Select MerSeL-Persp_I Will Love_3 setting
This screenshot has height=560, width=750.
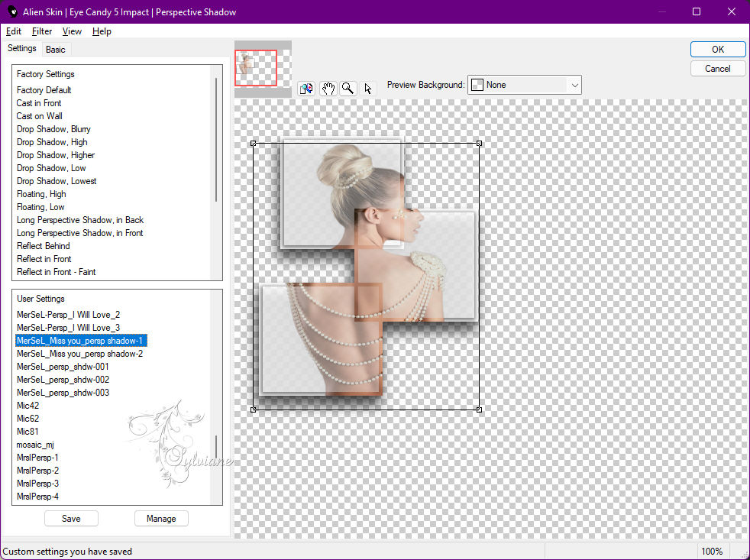(x=69, y=328)
